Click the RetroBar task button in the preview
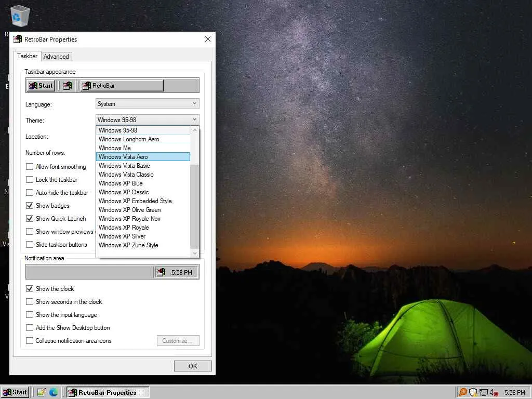 click(122, 86)
